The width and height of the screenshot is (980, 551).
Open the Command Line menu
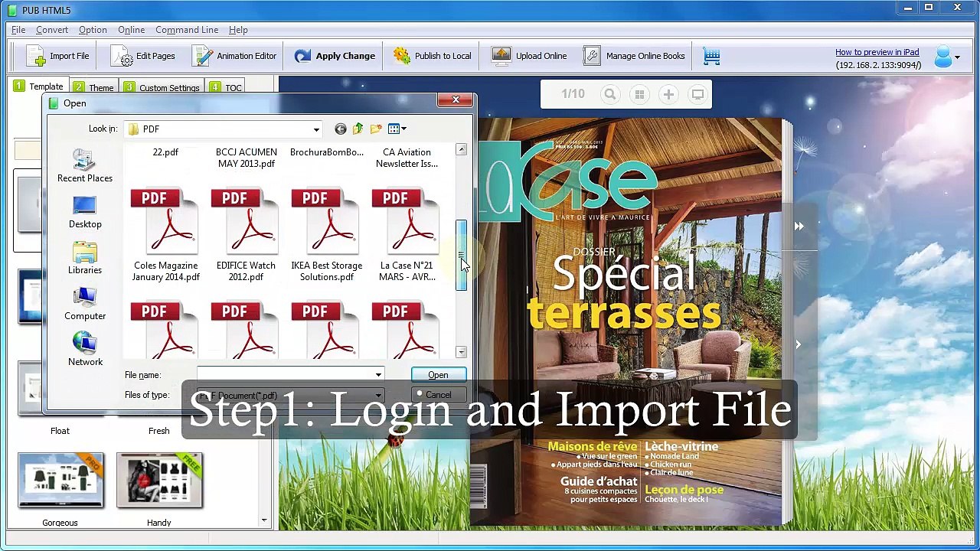tap(187, 30)
